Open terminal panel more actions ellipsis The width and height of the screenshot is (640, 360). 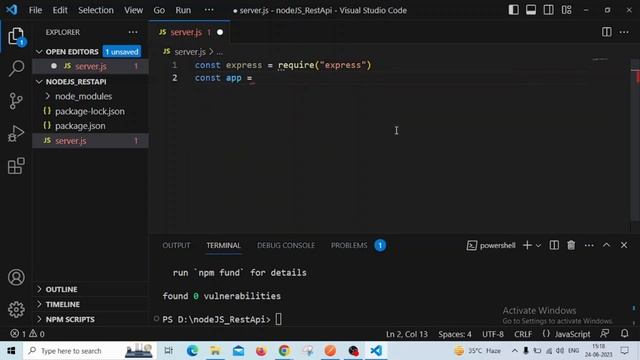(x=589, y=245)
